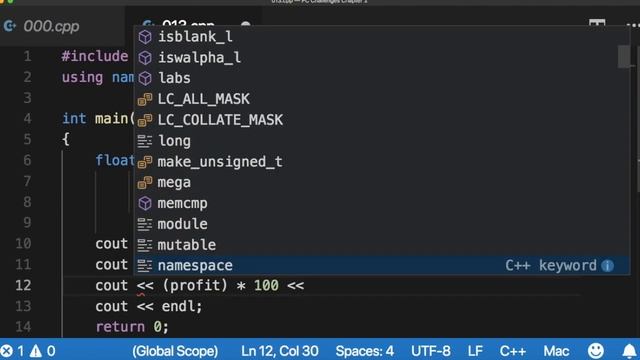Change line endings via LF
The height and width of the screenshot is (360, 640).
pyautogui.click(x=475, y=351)
